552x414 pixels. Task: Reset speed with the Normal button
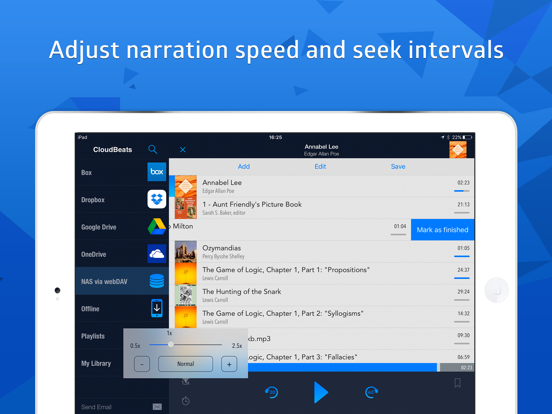click(x=185, y=364)
